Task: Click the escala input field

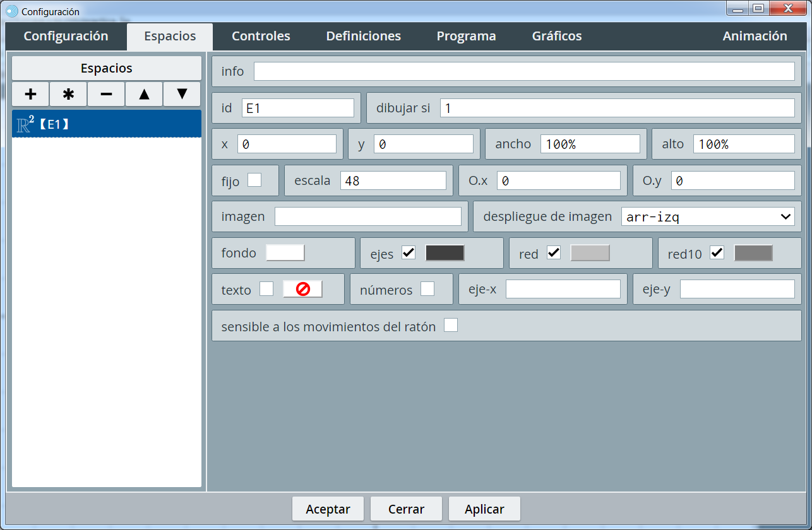Action: [x=393, y=180]
